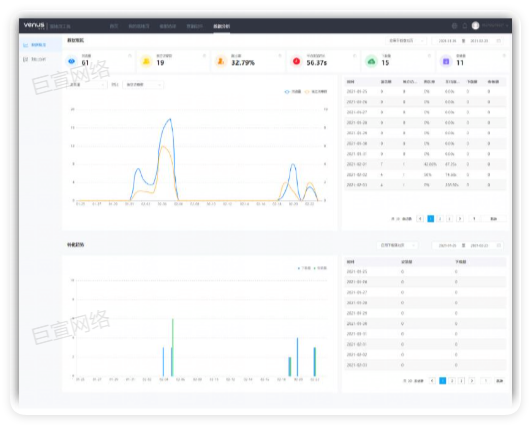Click the green cloud icon beside 15
The width and height of the screenshot is (531, 425).
(x=371, y=61)
